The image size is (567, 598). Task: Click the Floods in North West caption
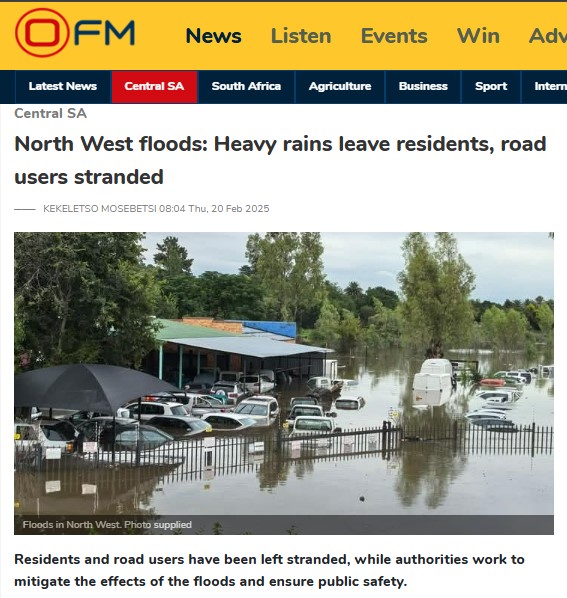tap(107, 525)
